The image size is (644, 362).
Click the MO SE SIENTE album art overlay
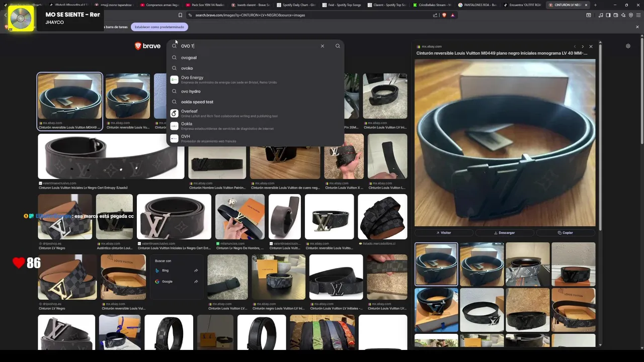21,19
